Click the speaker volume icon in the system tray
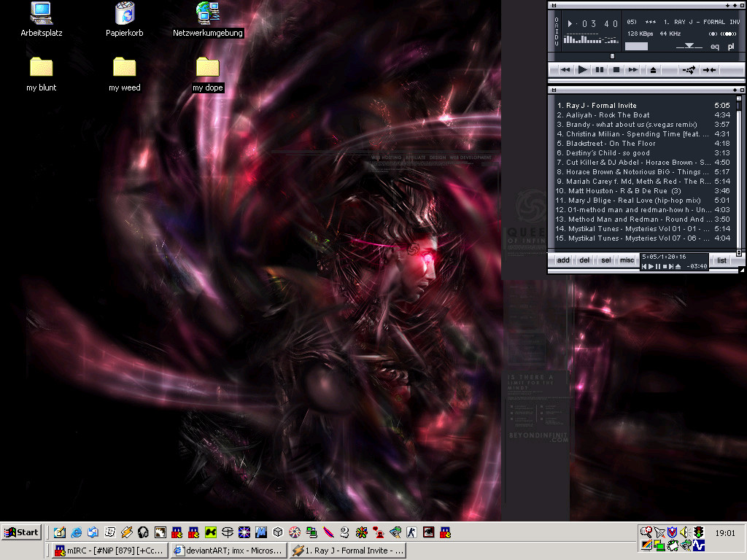The image size is (747, 560). tap(685, 532)
